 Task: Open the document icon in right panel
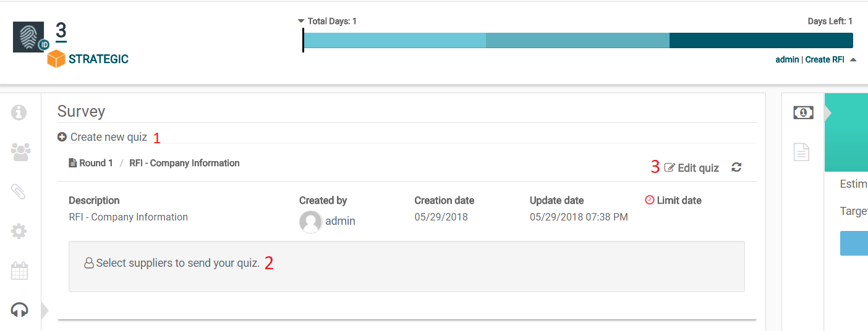pyautogui.click(x=801, y=152)
